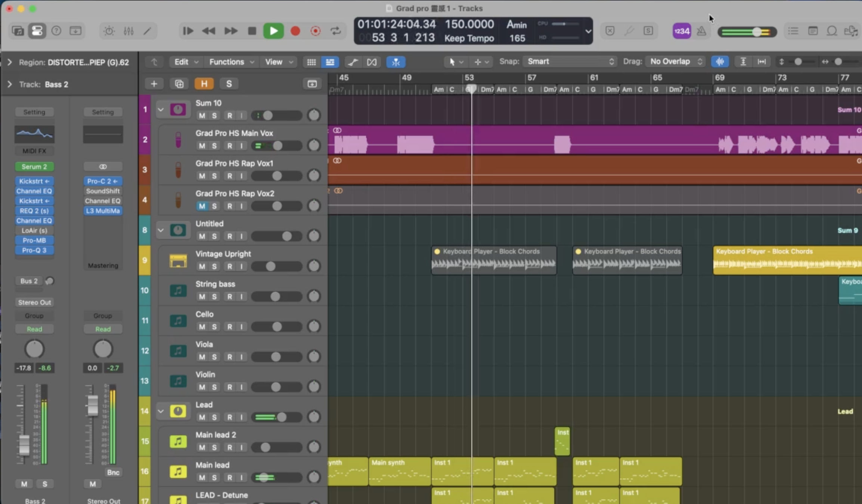
Task: Open the Library panel icon
Action: (x=18, y=31)
